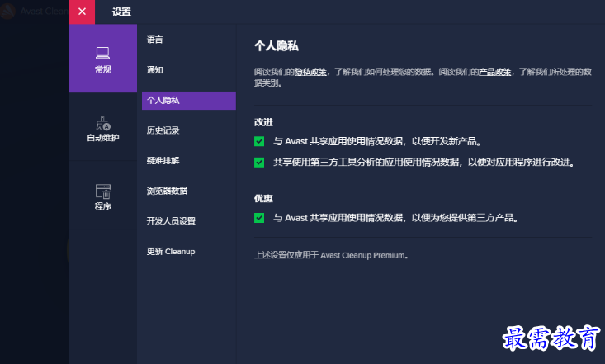The height and width of the screenshot is (364, 605).
Task: Open the 语言 settings section
Action: point(154,40)
